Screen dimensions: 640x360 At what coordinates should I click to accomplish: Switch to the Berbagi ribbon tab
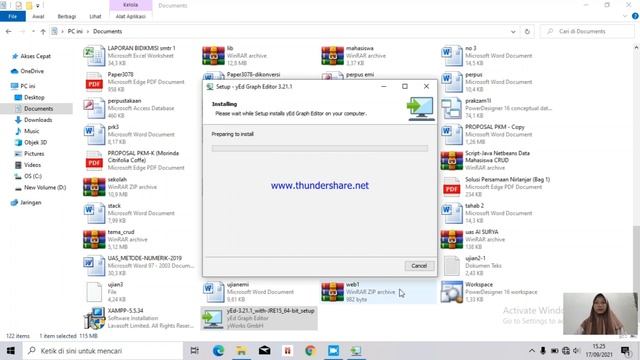[x=67, y=16]
